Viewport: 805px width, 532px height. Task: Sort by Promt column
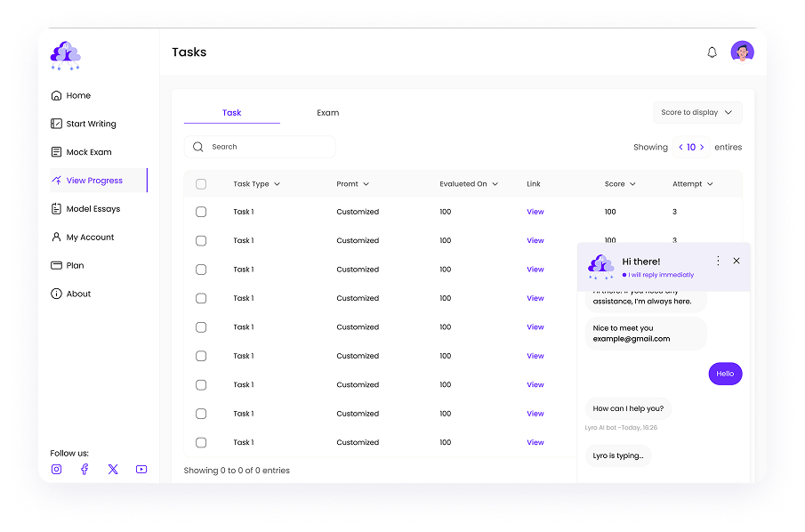pos(353,184)
